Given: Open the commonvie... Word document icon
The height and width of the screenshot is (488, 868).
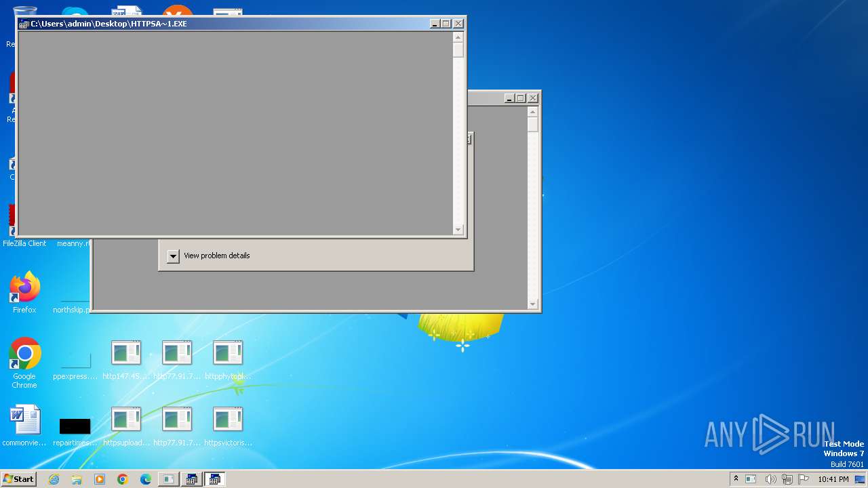Looking at the screenshot, I should click(x=24, y=426).
